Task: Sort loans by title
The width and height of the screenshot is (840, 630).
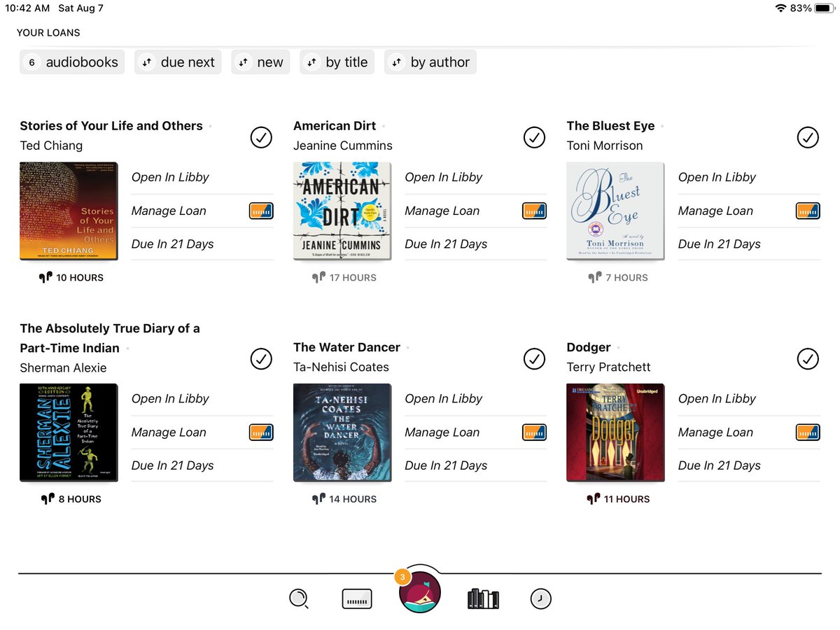Action: point(337,62)
